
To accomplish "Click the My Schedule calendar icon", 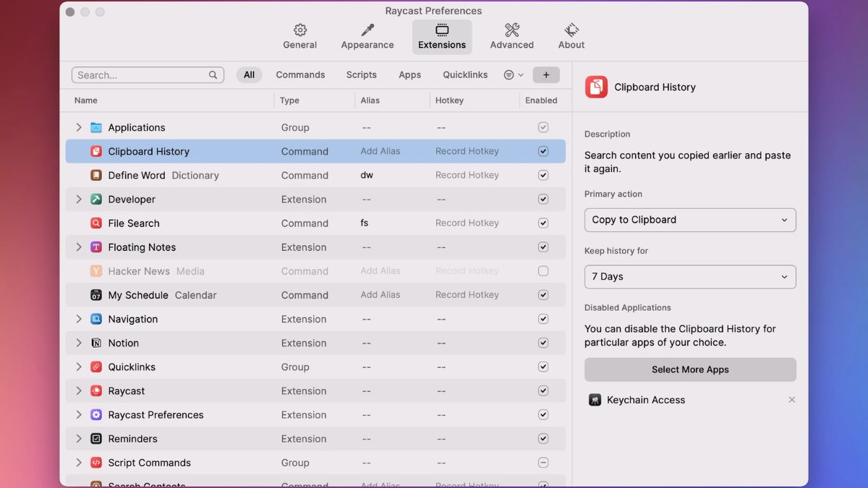I will coord(96,295).
